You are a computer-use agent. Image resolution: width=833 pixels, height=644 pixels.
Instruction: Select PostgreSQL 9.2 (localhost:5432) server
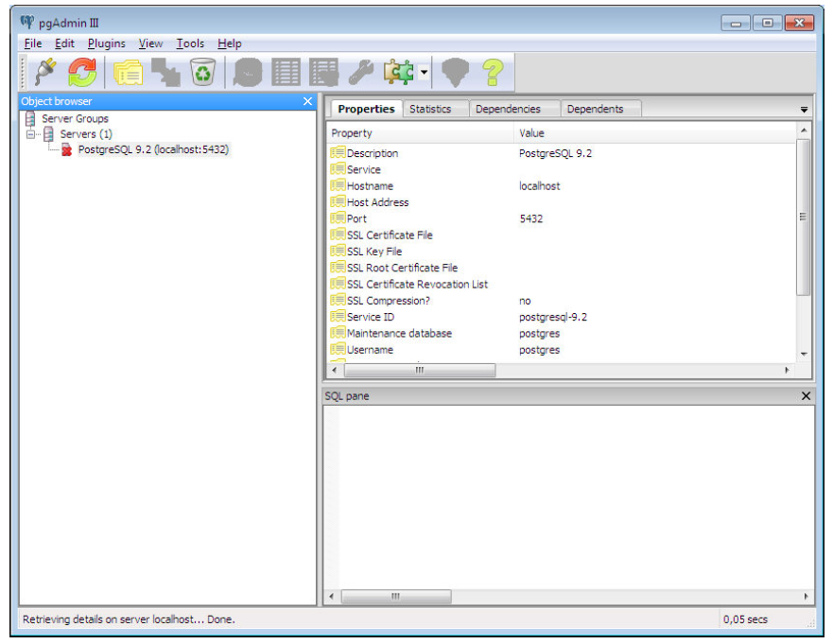coord(153,149)
